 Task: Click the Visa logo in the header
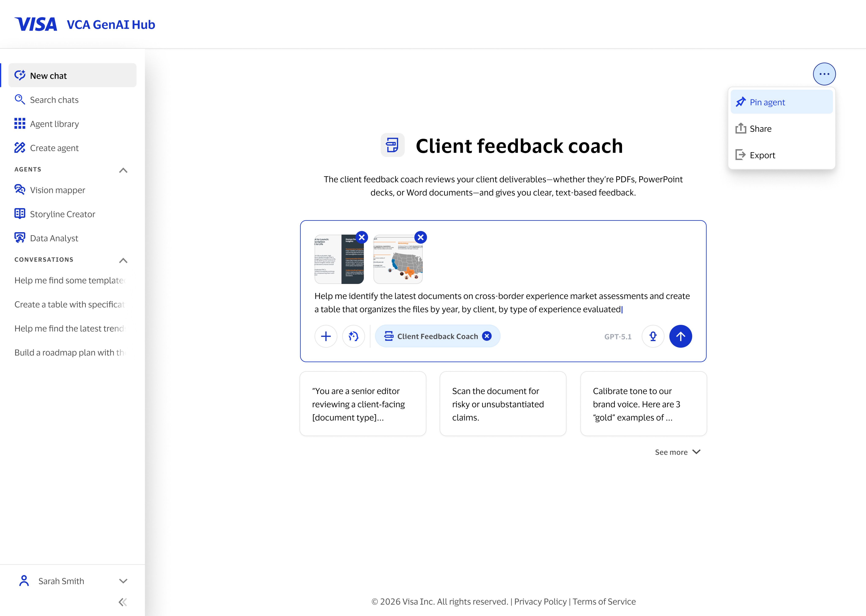tap(36, 24)
